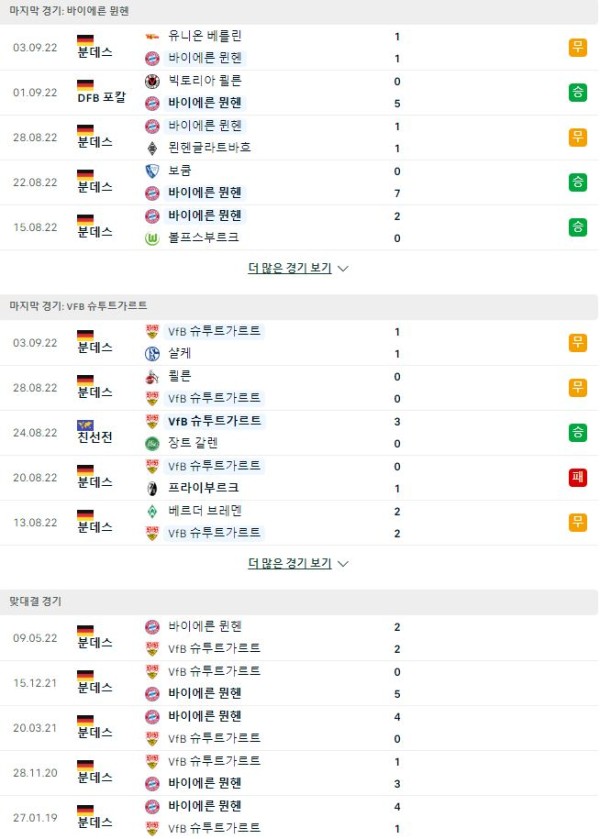Click the DFB 포칼 competition label
Screen dimensions: 600x839
click(102, 97)
